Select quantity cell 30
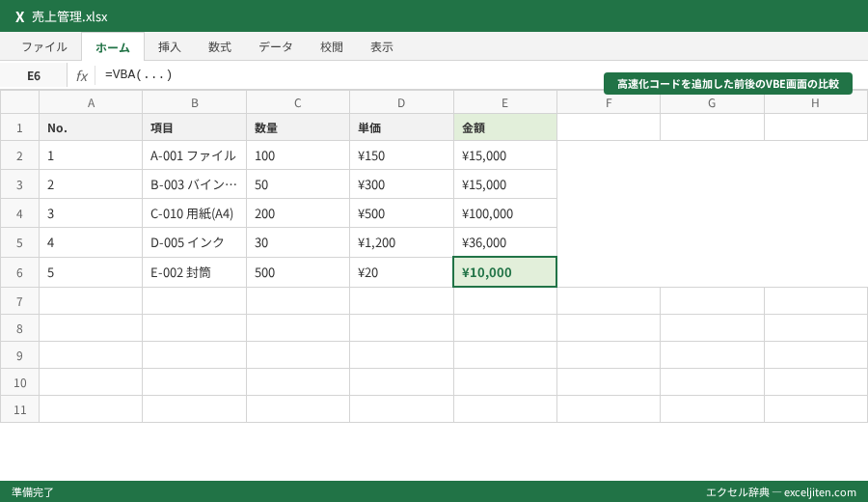Screen dimensions: 868x502 [x=298, y=242]
